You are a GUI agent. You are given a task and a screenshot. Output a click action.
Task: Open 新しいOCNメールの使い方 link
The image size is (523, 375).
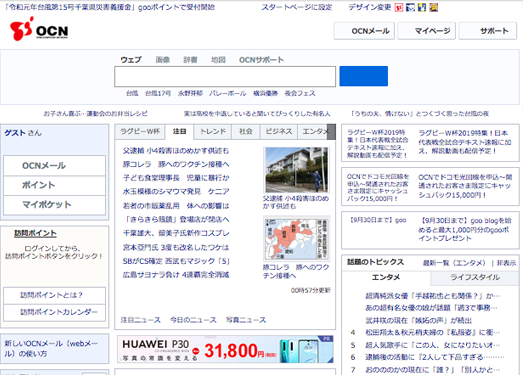click(51, 349)
